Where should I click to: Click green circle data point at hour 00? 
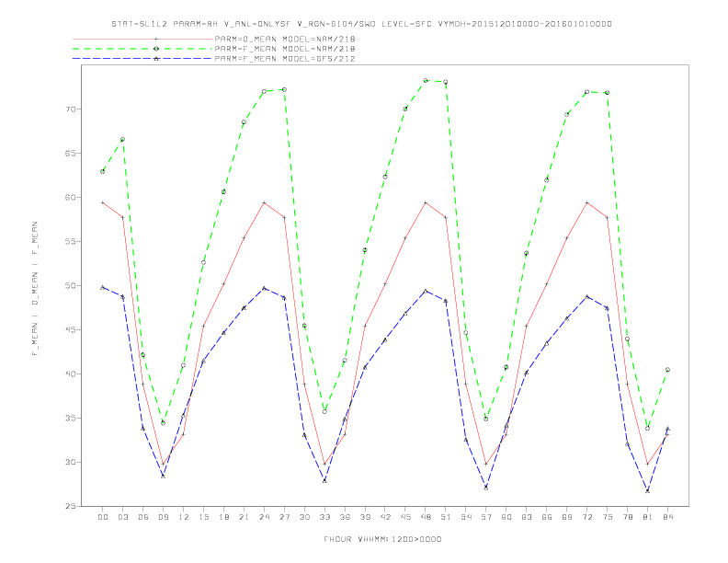(x=103, y=171)
